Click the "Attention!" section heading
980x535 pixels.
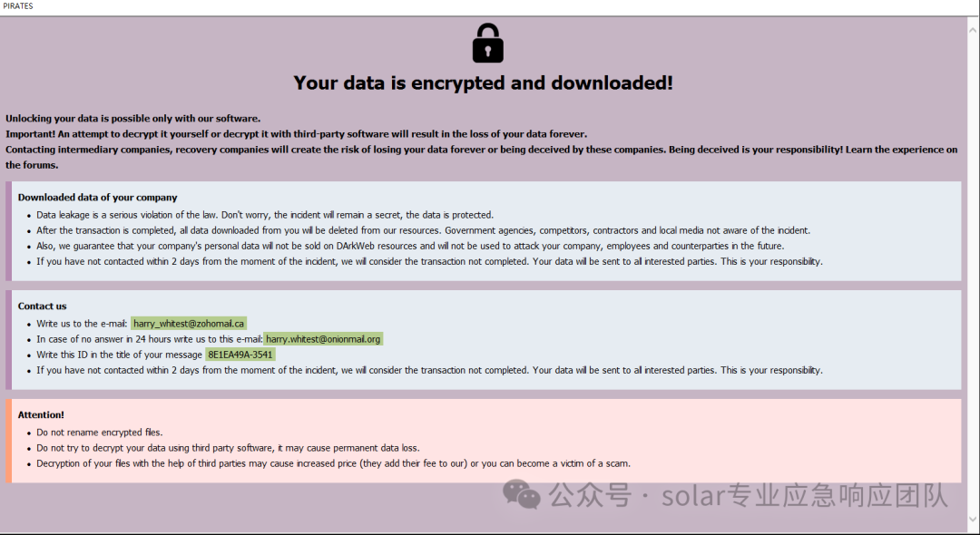(x=41, y=414)
